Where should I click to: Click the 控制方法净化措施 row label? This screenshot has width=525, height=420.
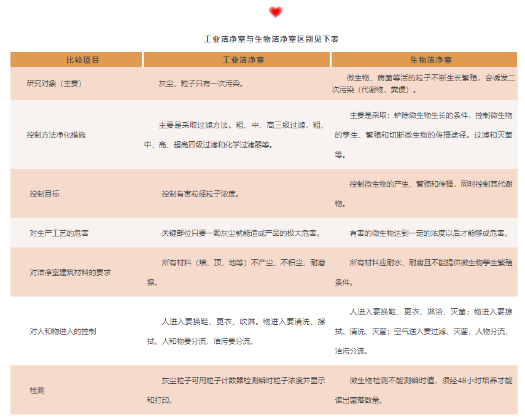coord(56,134)
